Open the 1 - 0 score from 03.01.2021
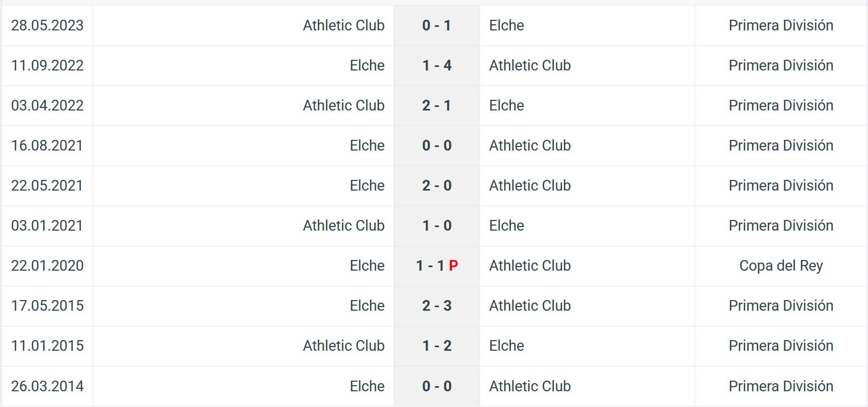868x407 pixels. point(436,226)
